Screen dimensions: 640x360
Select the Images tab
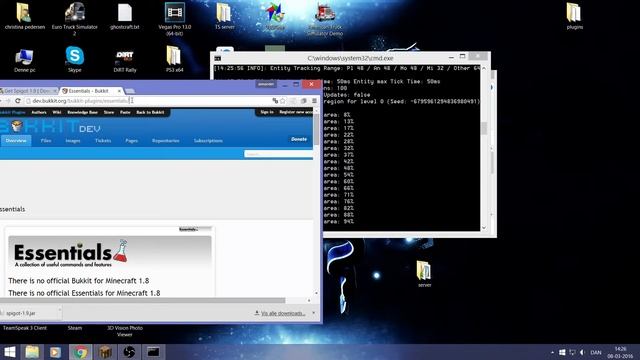pyautogui.click(x=73, y=140)
